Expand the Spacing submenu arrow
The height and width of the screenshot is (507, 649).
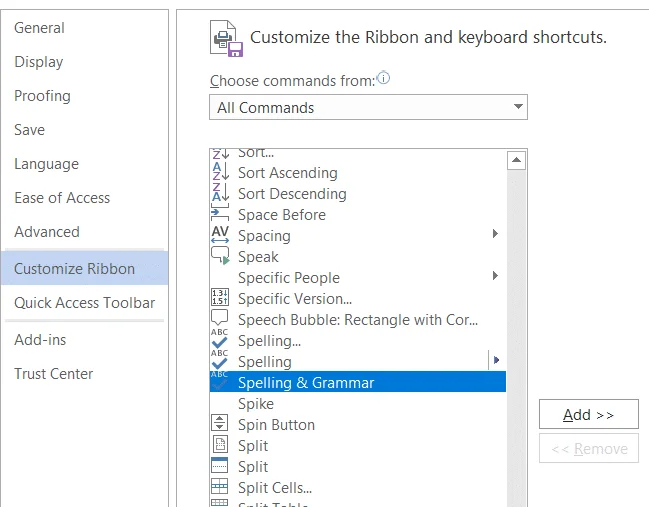tap(495, 234)
